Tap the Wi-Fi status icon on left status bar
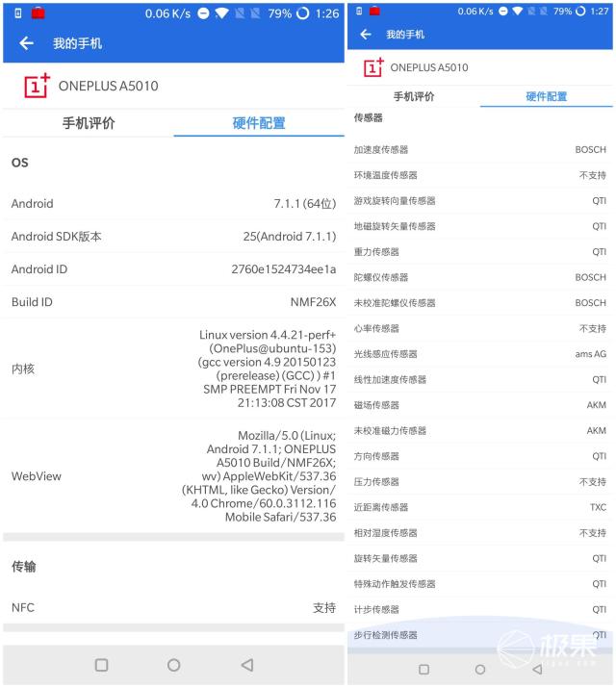 click(x=222, y=13)
